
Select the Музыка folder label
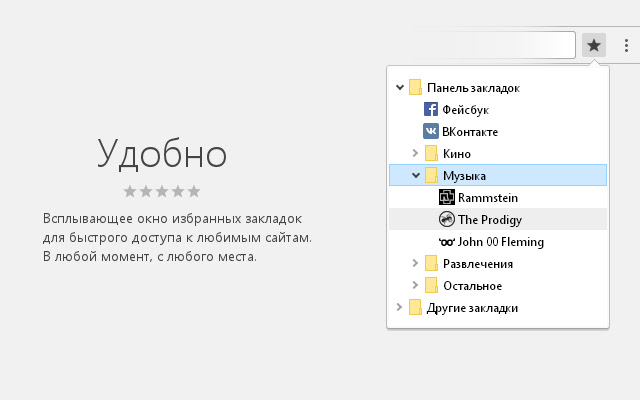tap(464, 176)
